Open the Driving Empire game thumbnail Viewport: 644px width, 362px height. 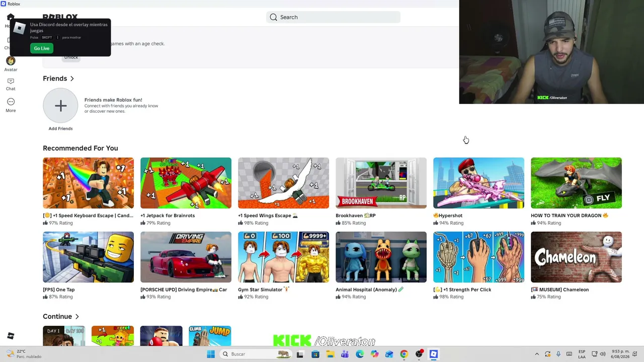tap(186, 257)
